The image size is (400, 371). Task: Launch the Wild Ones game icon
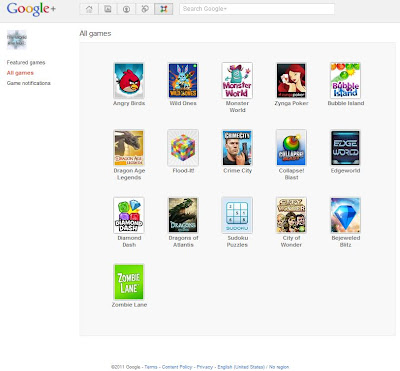click(x=183, y=80)
